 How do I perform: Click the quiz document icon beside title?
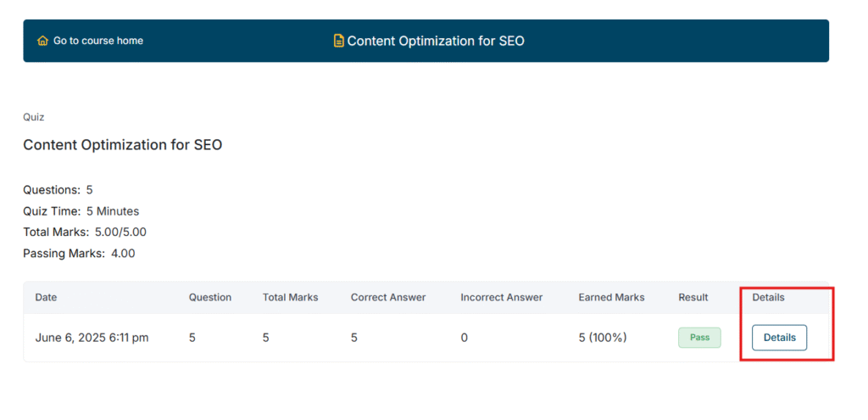click(x=339, y=41)
